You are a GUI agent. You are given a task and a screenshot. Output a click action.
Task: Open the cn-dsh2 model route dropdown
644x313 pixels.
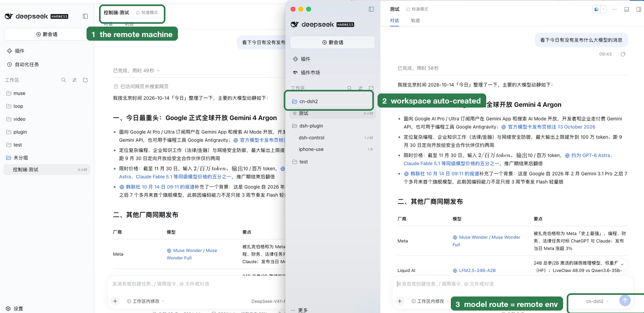click(597, 301)
